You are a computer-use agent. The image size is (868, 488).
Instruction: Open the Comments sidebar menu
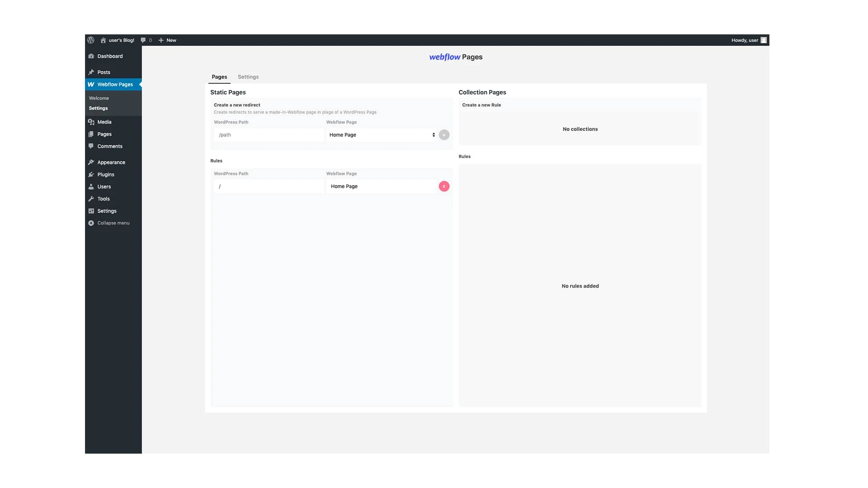pos(113,146)
